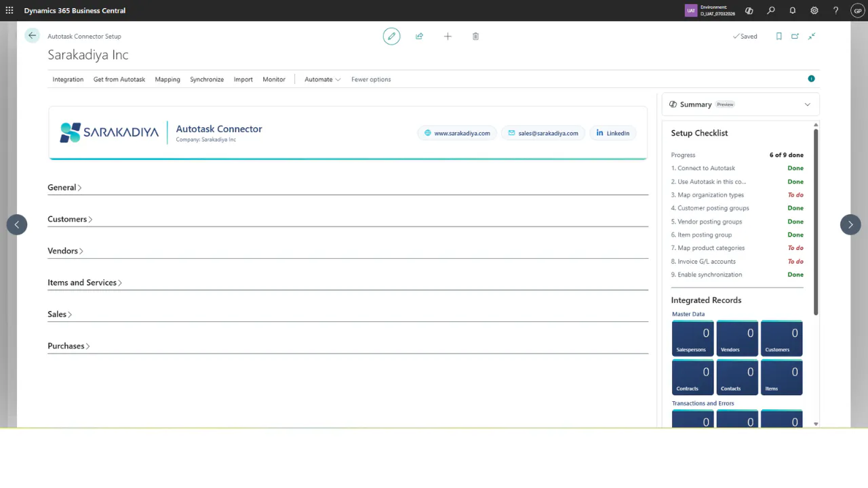
Task: Open the Import menu
Action: coord(243,79)
